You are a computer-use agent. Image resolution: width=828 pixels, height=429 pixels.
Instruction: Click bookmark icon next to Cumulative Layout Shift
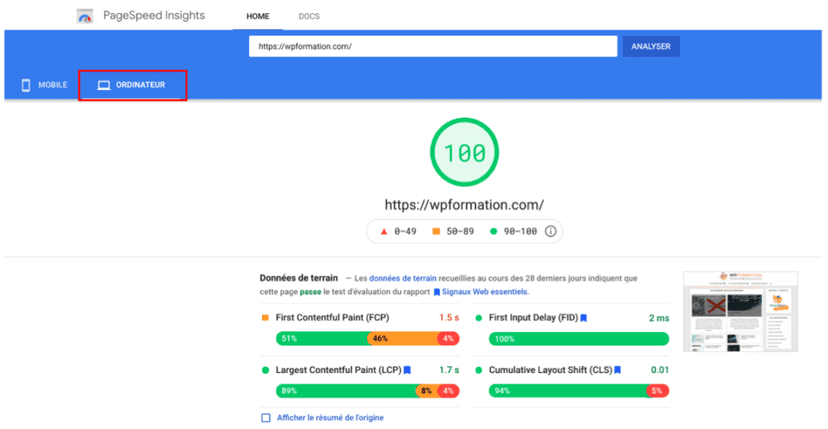[617, 370]
